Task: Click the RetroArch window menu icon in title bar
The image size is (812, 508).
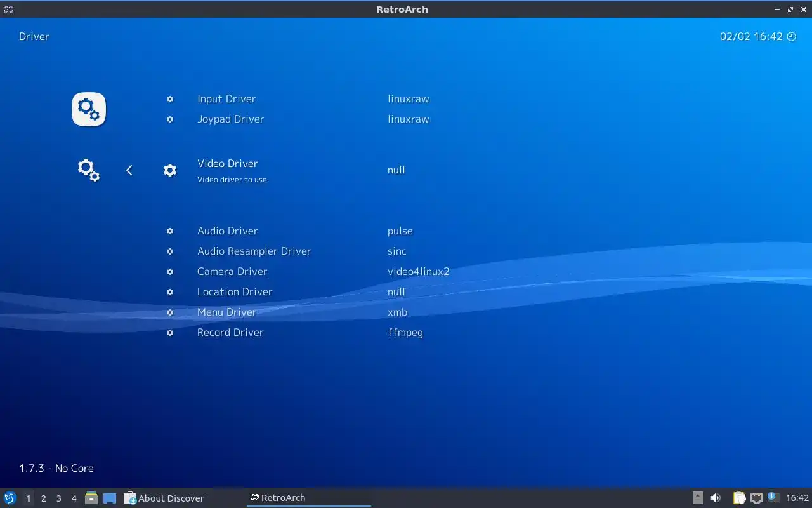Action: [8, 9]
